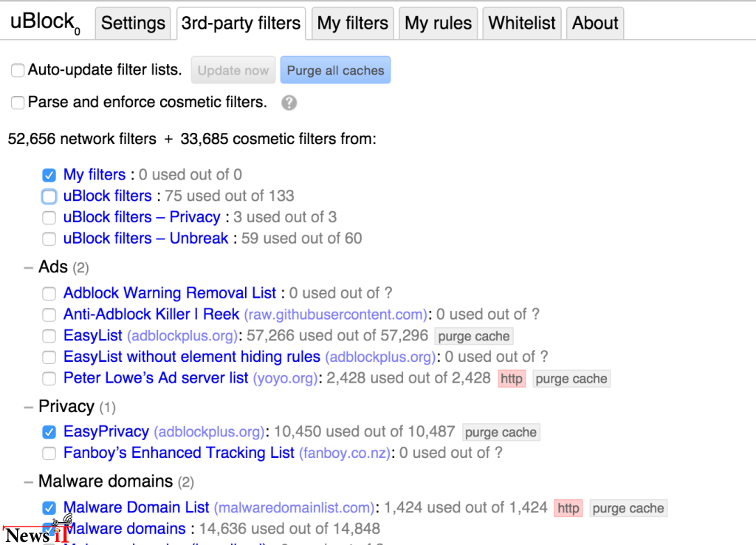Check the uBlock filters – Unbreak checkbox
The image size is (756, 545).
49,239
